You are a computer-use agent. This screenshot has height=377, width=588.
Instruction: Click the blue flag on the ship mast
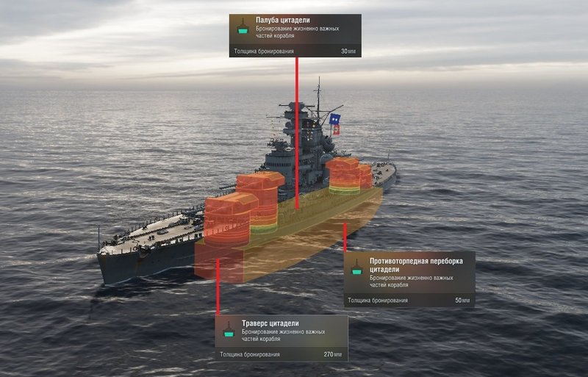[x=334, y=119]
